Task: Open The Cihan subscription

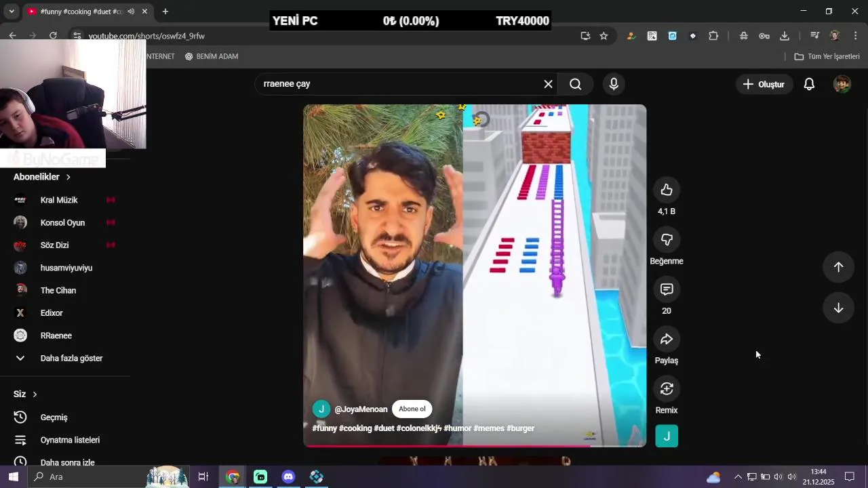Action: tap(64, 290)
